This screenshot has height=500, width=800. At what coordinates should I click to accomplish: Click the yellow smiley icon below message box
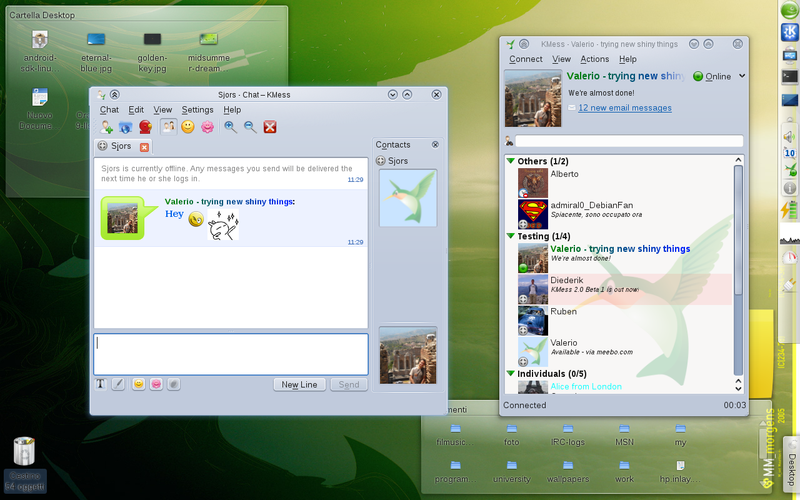click(x=139, y=384)
